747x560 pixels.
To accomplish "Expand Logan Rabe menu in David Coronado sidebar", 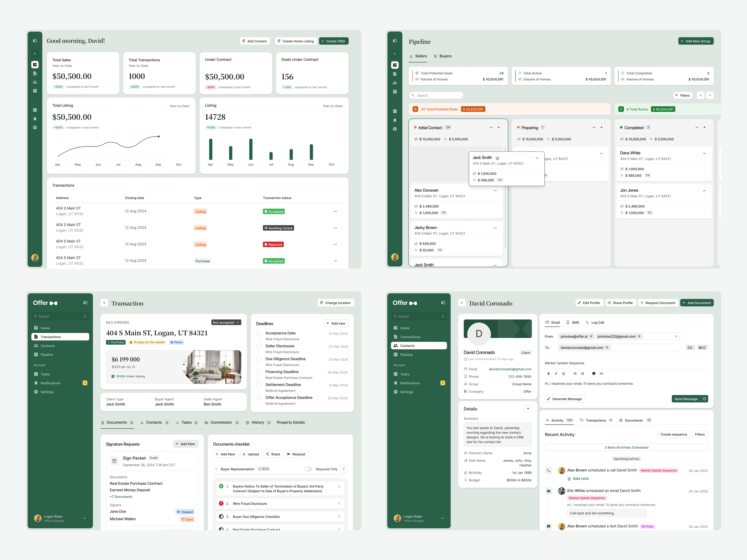I will (x=442, y=518).
